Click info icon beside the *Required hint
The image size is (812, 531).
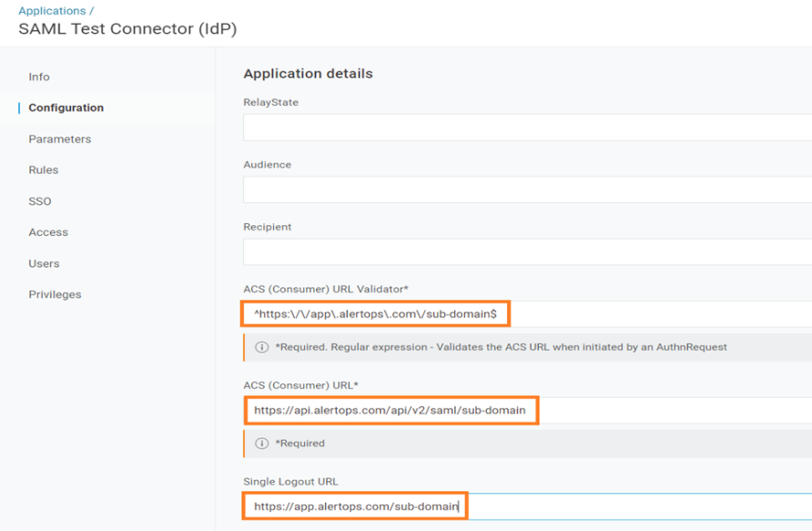point(262,444)
